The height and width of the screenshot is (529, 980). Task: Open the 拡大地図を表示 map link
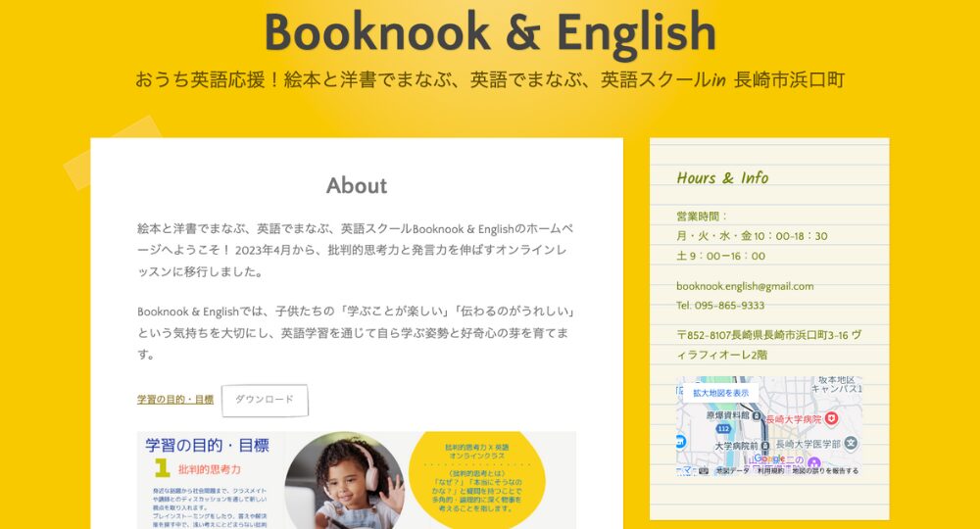click(720, 393)
